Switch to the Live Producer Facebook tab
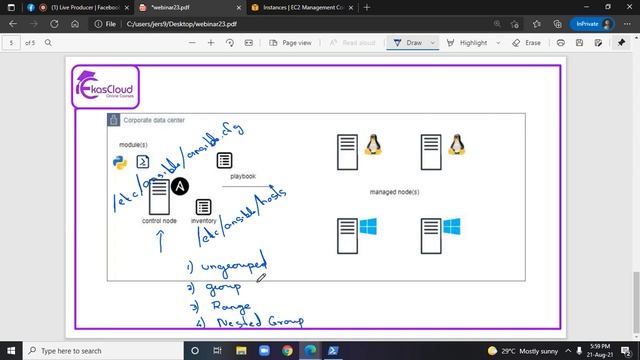The width and height of the screenshot is (640, 360). pyautogui.click(x=78, y=7)
